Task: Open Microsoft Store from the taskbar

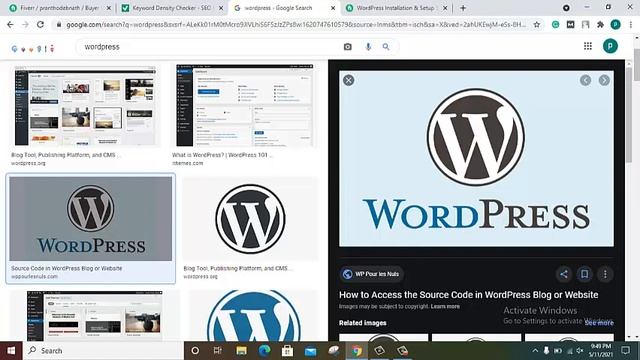Action: [287, 351]
